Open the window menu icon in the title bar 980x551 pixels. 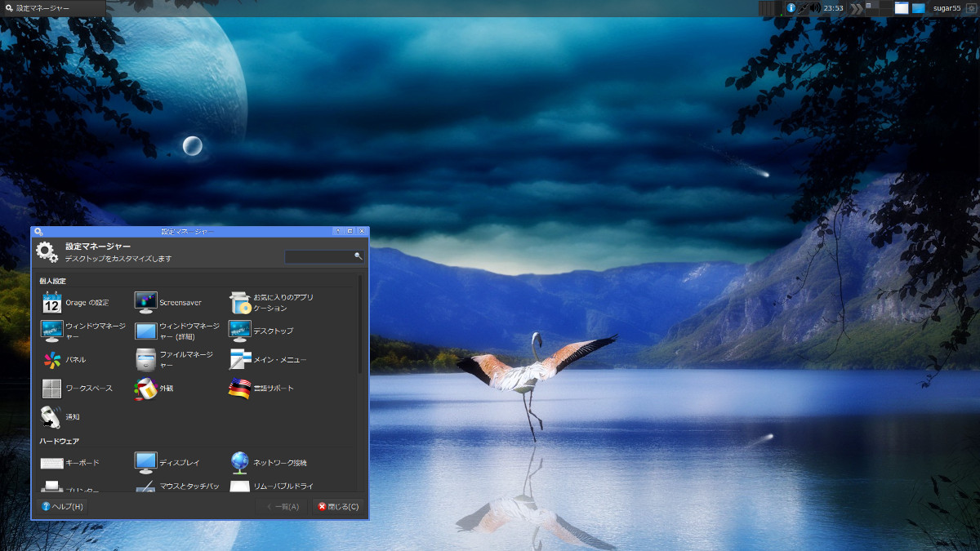(x=38, y=232)
